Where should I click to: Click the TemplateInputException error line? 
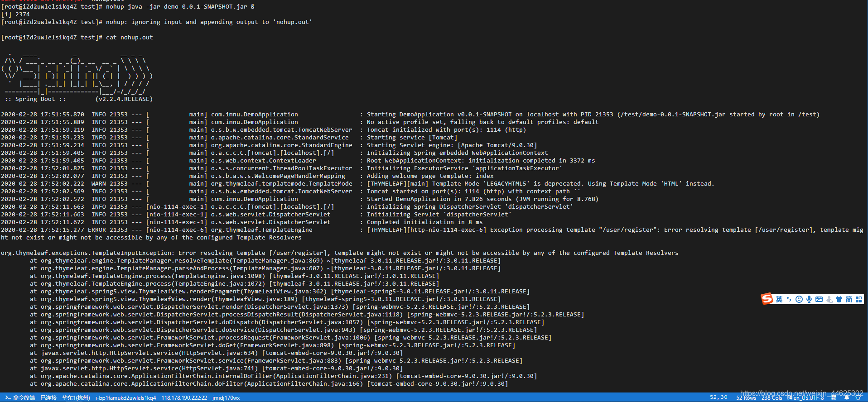340,253
